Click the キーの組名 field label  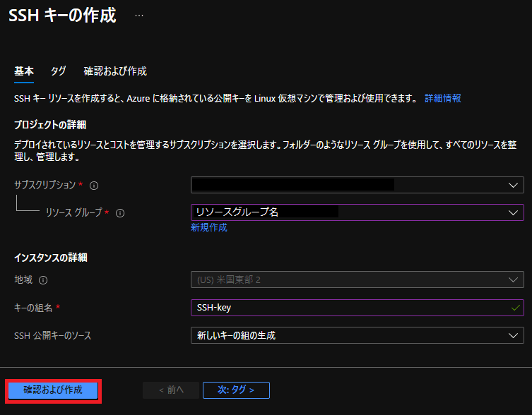pyautogui.click(x=34, y=308)
